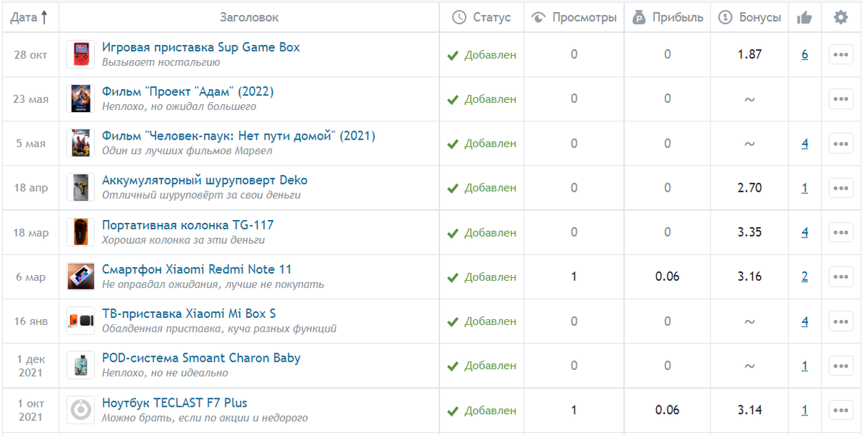
Task: Open the Портативная колонка TG-117 review link
Action: [x=187, y=225]
